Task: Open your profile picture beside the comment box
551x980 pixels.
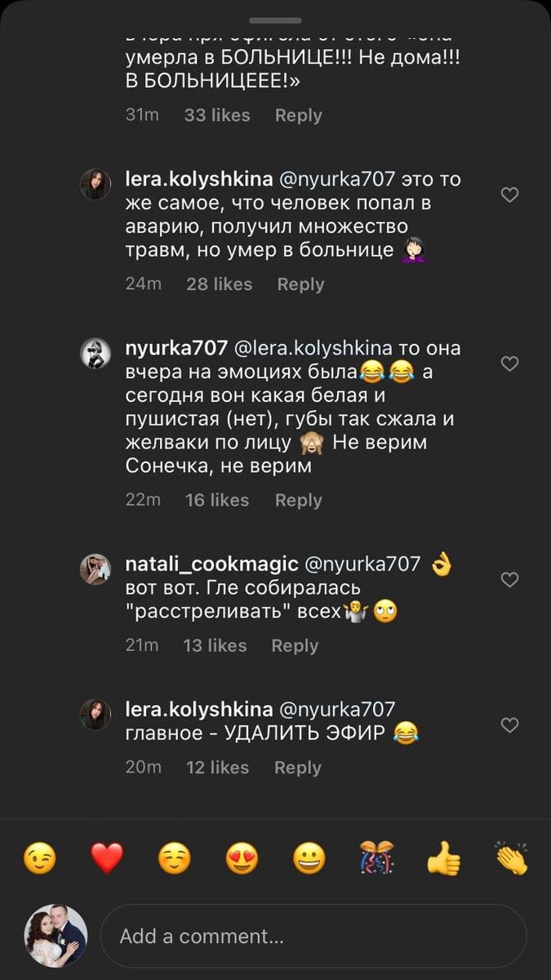Action: pyautogui.click(x=54, y=936)
